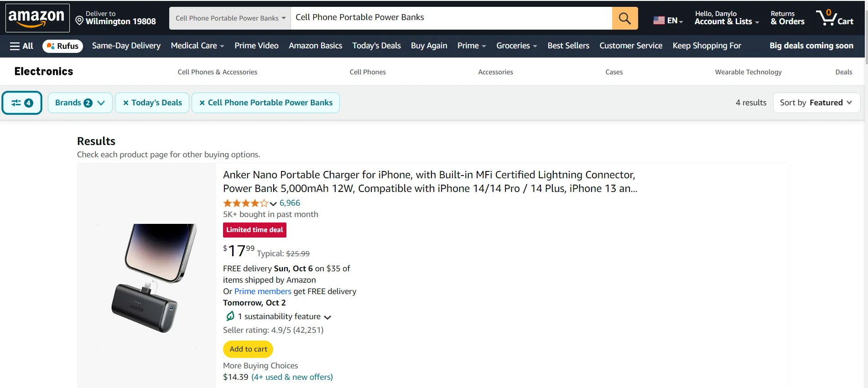Open the All hamburger menu
The width and height of the screenshot is (868, 388).
click(21, 46)
